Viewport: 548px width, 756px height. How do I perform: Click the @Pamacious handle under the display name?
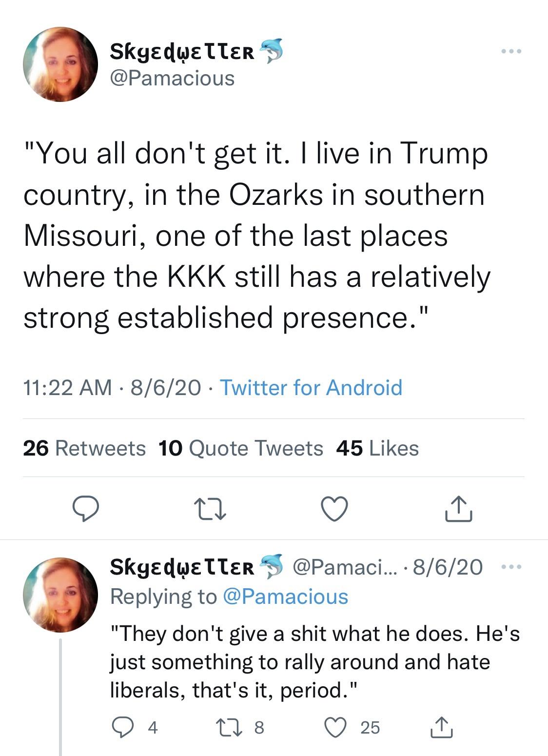click(x=171, y=78)
